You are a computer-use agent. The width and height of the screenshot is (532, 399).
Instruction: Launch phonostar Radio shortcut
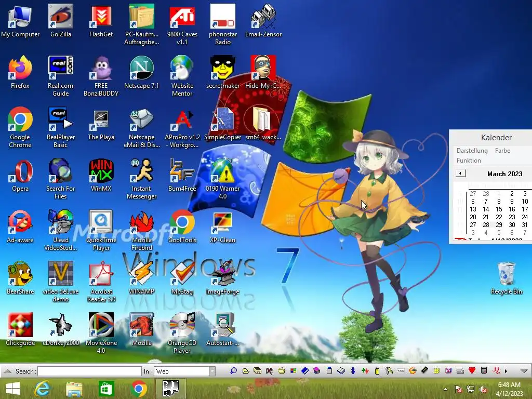tap(222, 24)
